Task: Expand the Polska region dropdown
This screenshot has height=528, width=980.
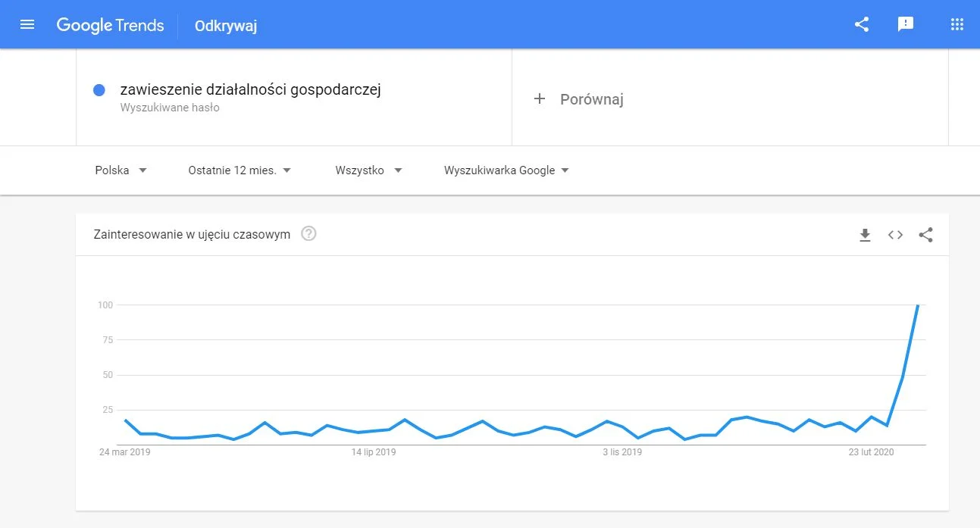Action: 121,170
